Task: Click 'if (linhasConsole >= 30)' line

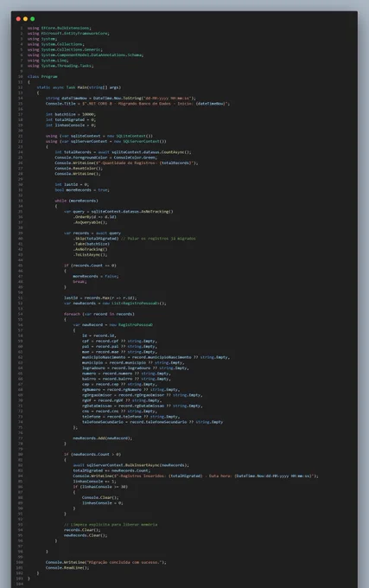Action: [x=100, y=487]
